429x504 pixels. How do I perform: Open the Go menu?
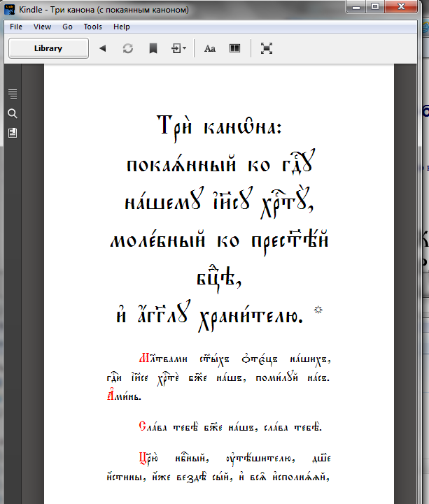67,27
